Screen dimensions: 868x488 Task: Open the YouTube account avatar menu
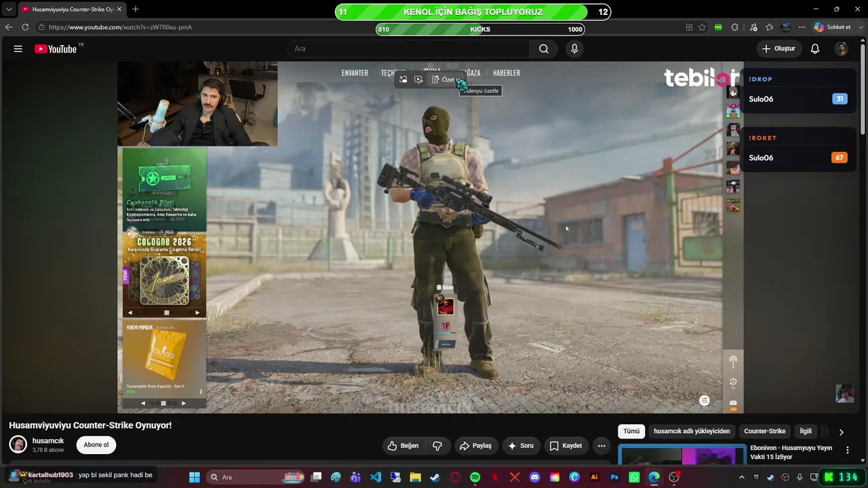[x=842, y=49]
